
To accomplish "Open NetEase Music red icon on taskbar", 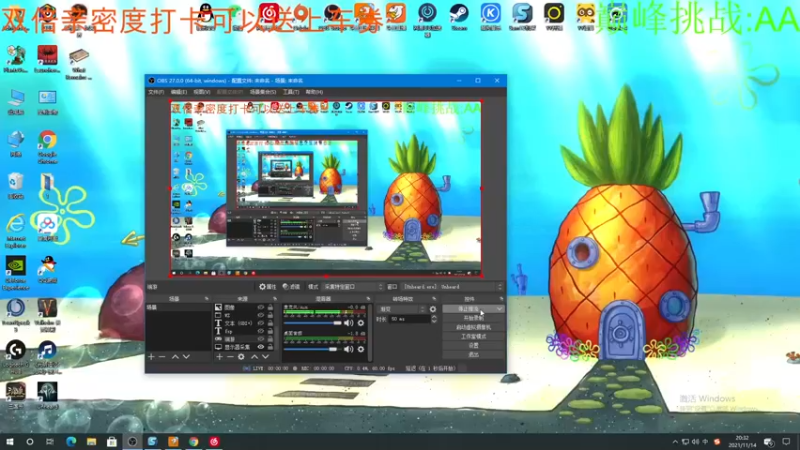I will pyautogui.click(x=214, y=441).
